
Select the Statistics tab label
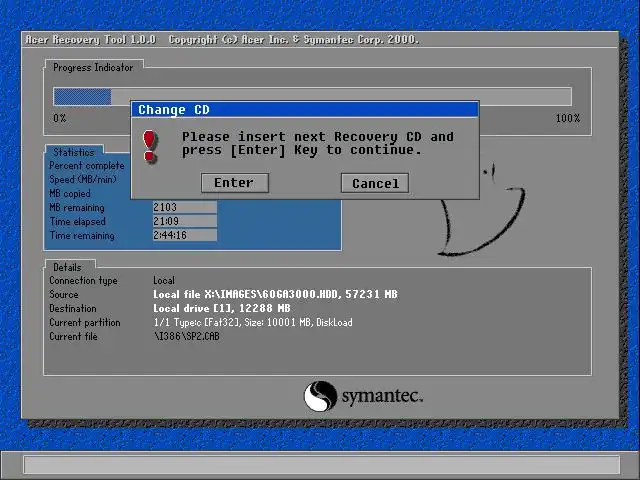pyautogui.click(x=74, y=152)
